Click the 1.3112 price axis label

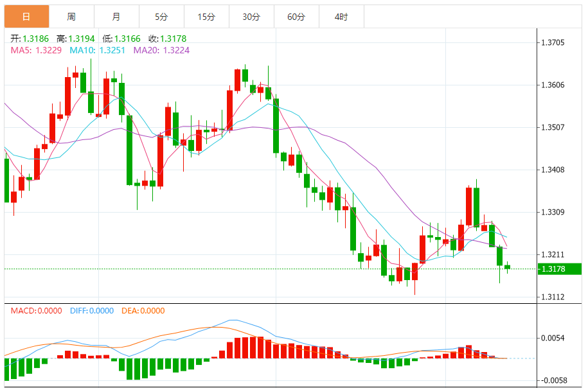pyautogui.click(x=553, y=297)
